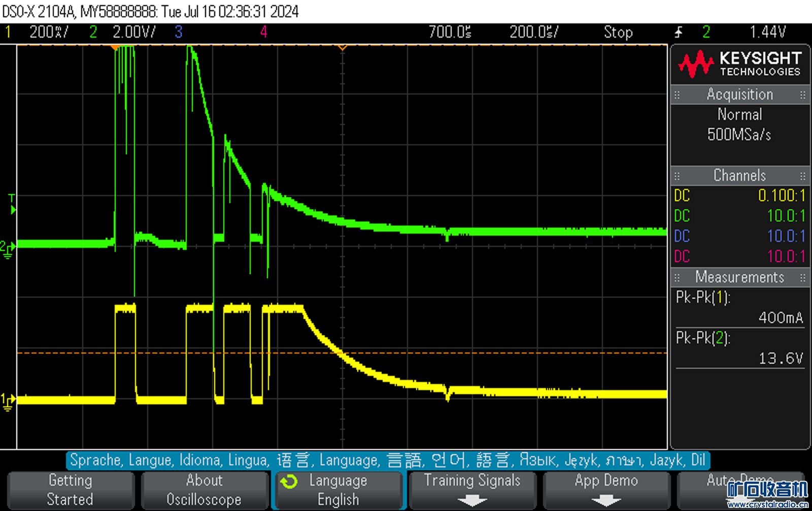Screen dimensions: 812x511
Task: Open the Channels panel header
Action: pyautogui.click(x=739, y=176)
